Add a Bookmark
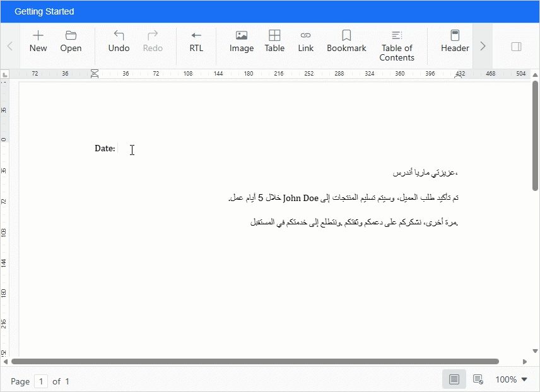This screenshot has height=392, width=540. (x=346, y=42)
